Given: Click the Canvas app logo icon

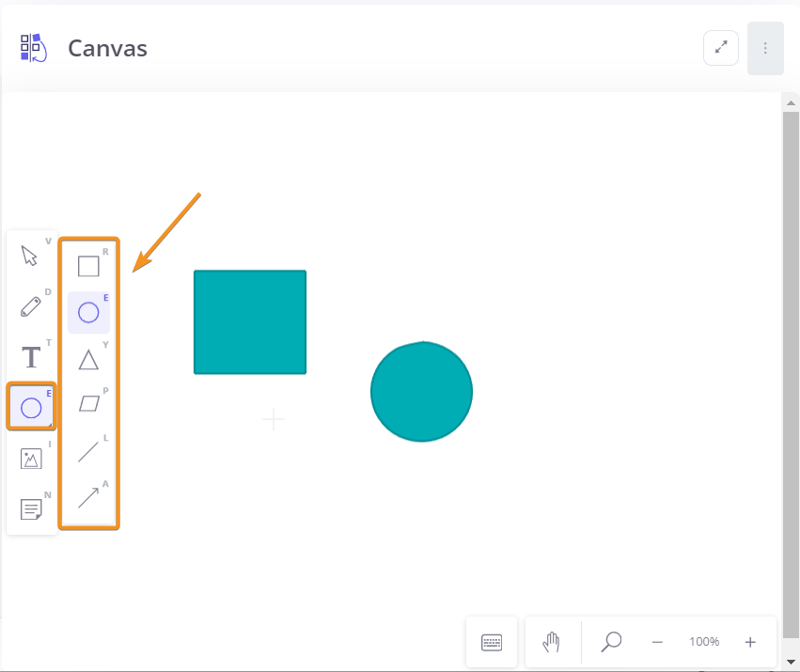Looking at the screenshot, I should [33, 48].
